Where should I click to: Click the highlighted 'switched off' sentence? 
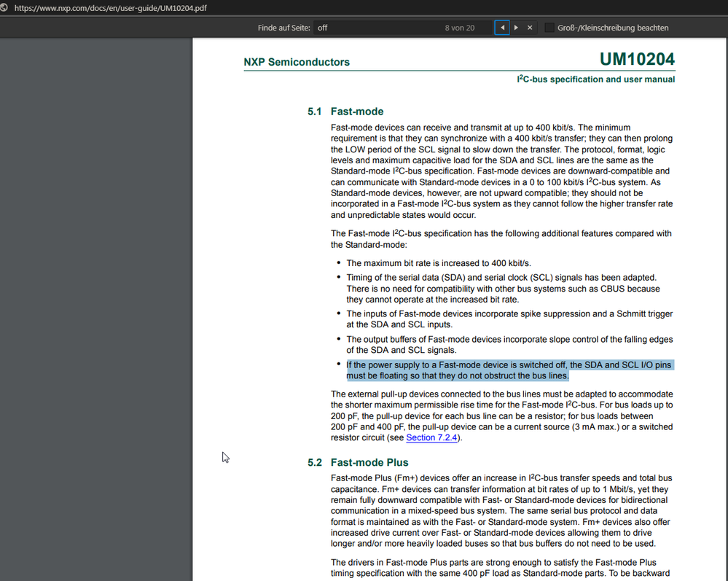click(509, 370)
